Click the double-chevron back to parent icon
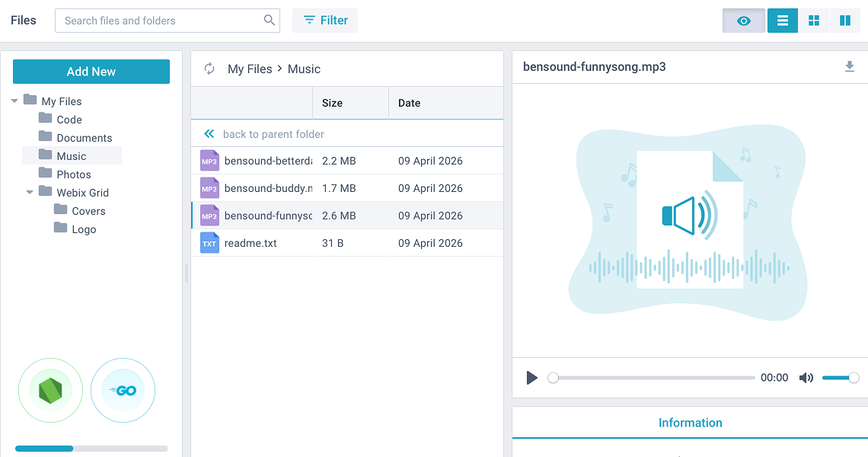This screenshot has height=457, width=868. pos(209,134)
